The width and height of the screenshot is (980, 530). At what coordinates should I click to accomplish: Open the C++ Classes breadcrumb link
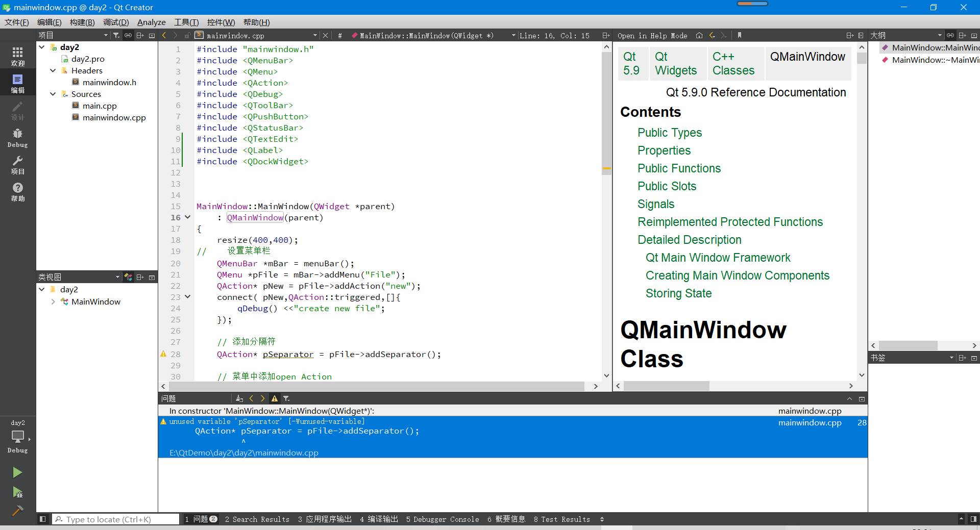point(733,64)
